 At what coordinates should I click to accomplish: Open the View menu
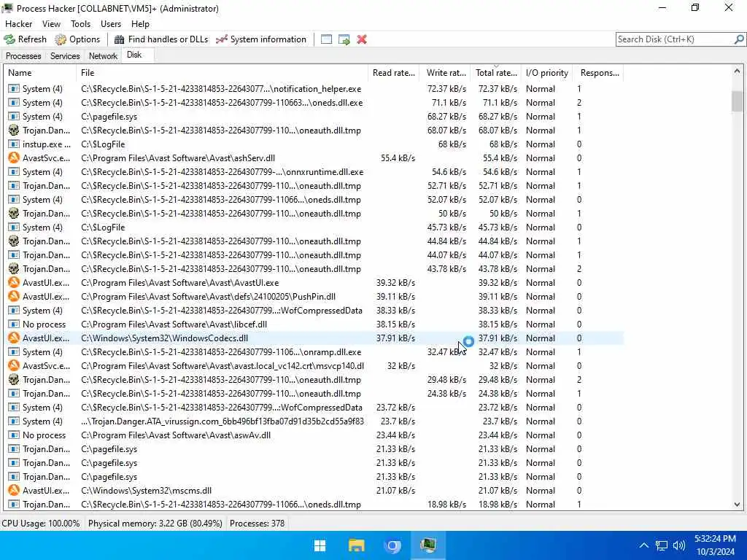[x=51, y=24]
